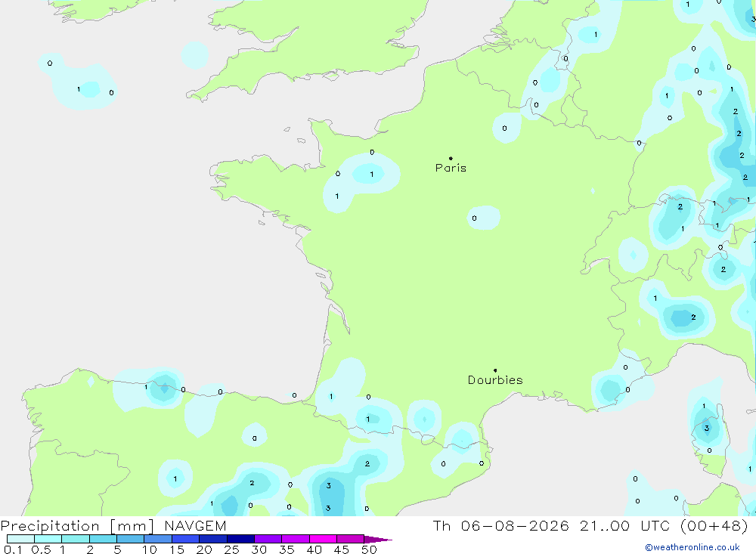The image size is (756, 554).
Task: Click the legend scale label '0.5'
Action: tap(41, 549)
